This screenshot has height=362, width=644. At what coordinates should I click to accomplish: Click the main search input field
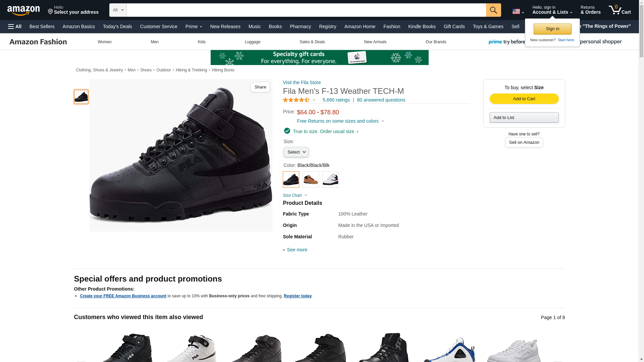pyautogui.click(x=306, y=10)
